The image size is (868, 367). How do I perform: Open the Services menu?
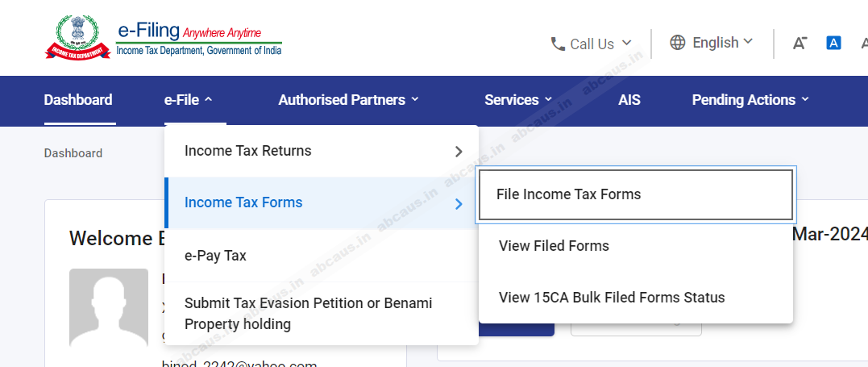pos(518,100)
